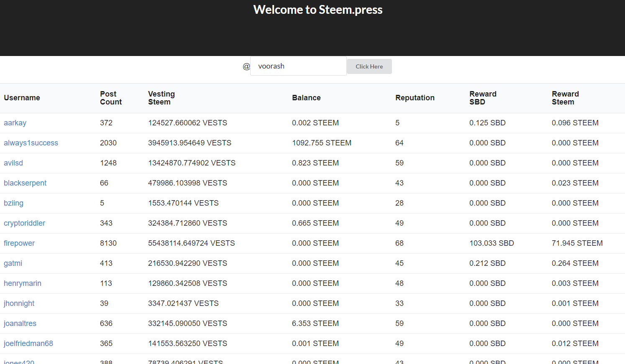Open the joelfriedman68 user link
The width and height of the screenshot is (625, 364).
point(28,344)
